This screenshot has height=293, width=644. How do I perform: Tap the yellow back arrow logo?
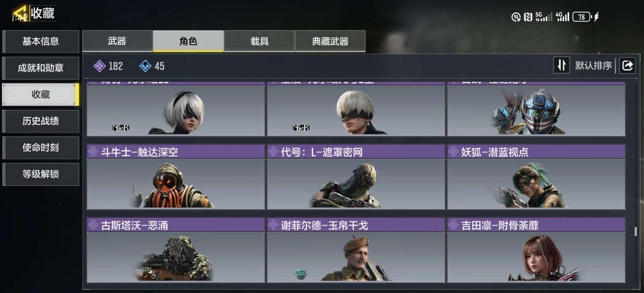coord(20,14)
